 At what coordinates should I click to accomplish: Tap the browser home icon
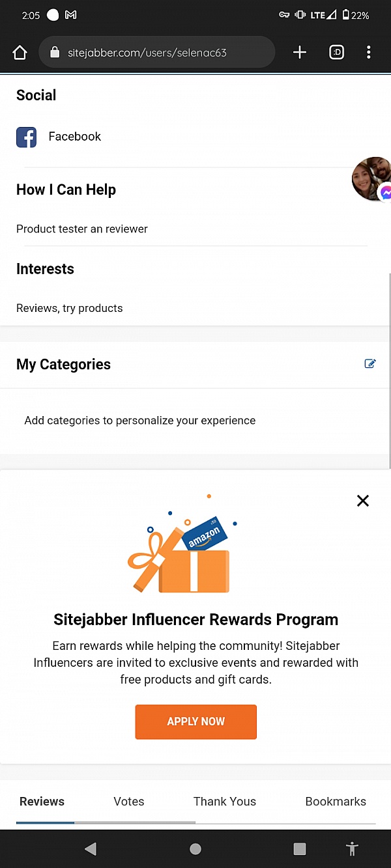tap(20, 52)
